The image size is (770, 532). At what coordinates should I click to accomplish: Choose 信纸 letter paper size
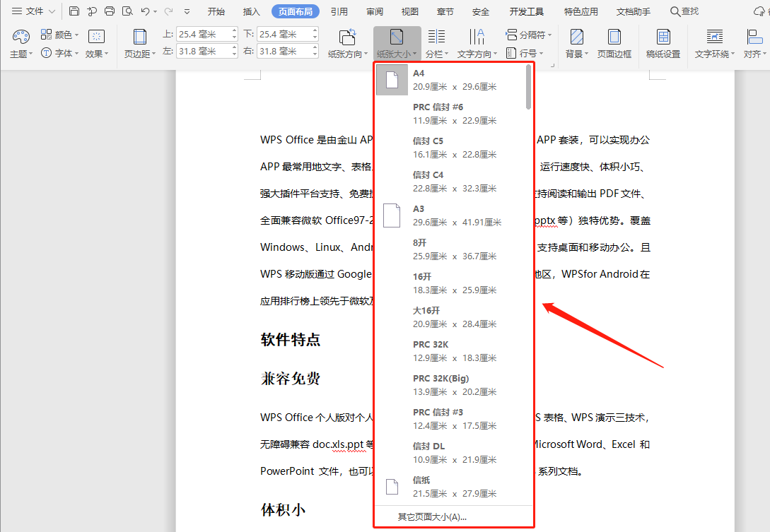[450, 486]
